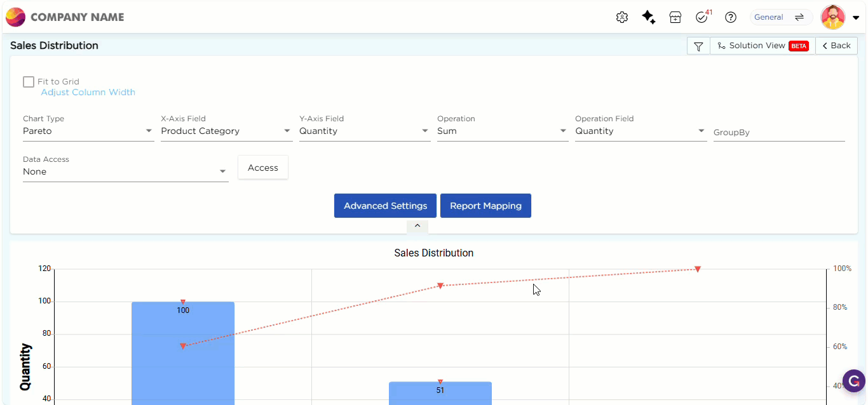
Task: Click the filter funnel icon
Action: (x=698, y=46)
